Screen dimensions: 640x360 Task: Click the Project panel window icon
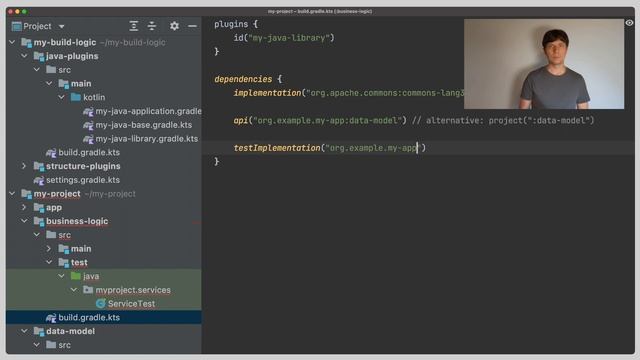click(x=16, y=27)
